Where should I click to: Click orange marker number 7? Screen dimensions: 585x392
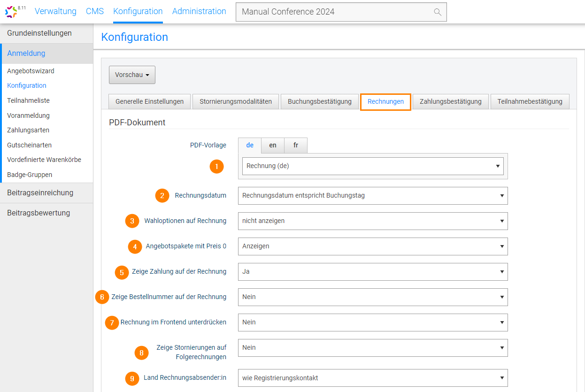(112, 323)
